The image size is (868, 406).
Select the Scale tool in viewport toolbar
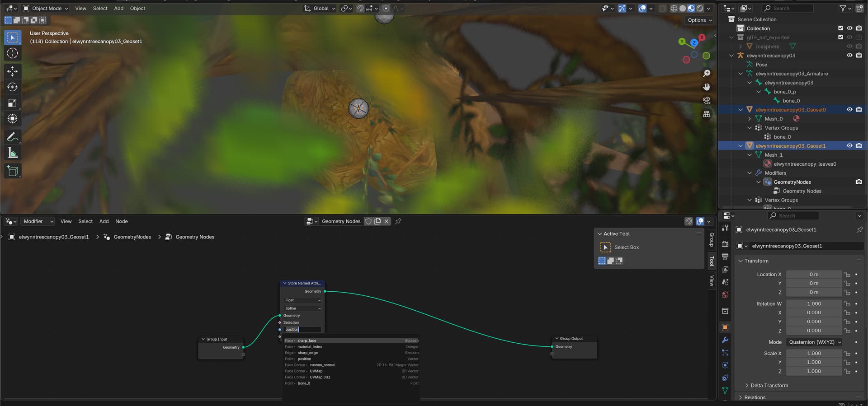12,103
